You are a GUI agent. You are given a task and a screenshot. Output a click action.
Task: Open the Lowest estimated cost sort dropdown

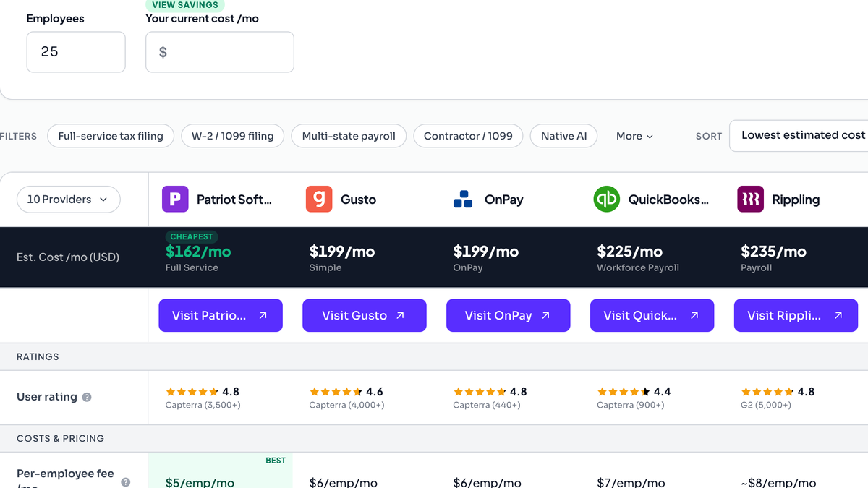coord(799,136)
